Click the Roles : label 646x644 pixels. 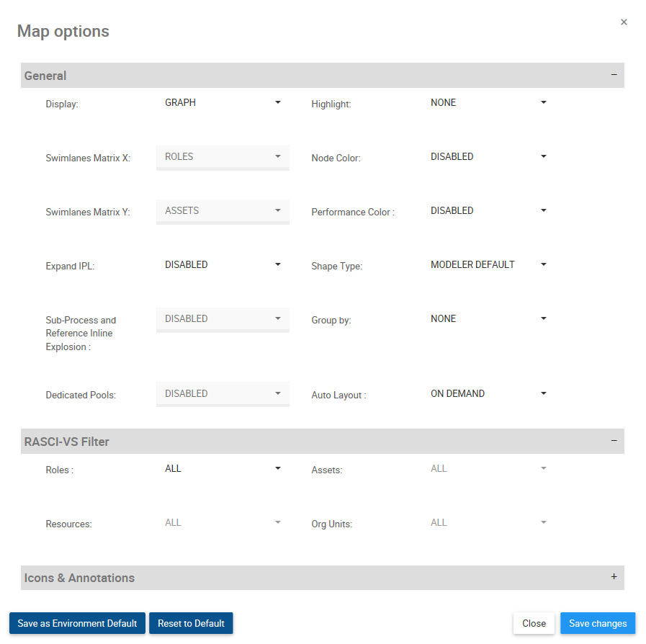[x=60, y=470]
